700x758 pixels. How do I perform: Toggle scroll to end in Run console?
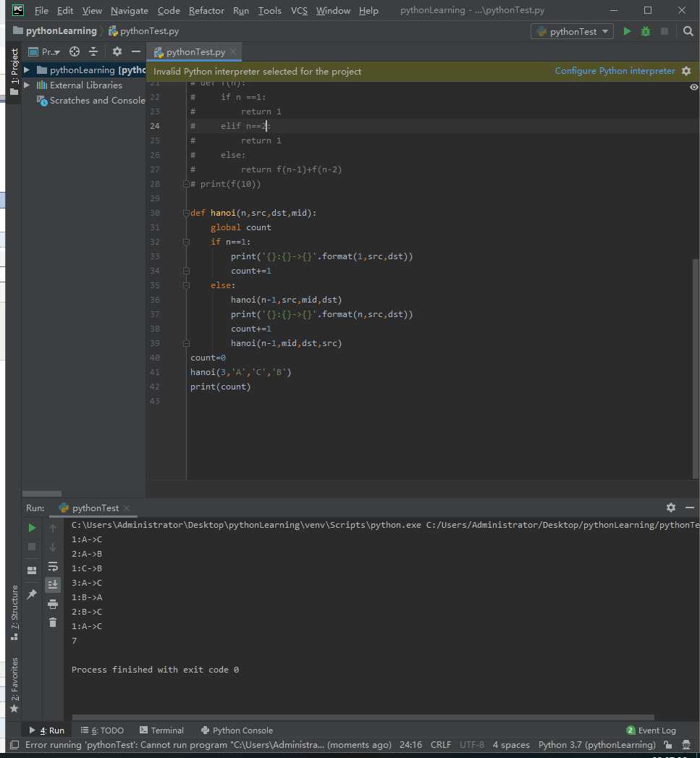pyautogui.click(x=53, y=585)
